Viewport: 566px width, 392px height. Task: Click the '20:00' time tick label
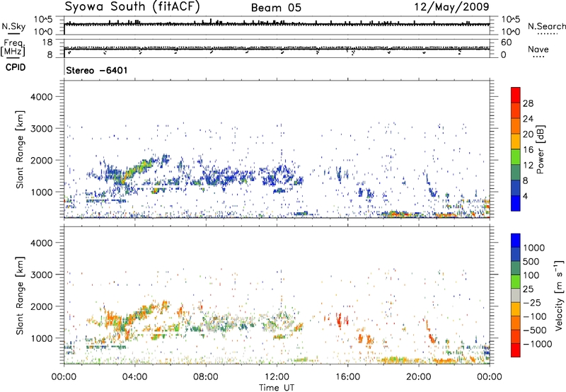pyautogui.click(x=419, y=377)
